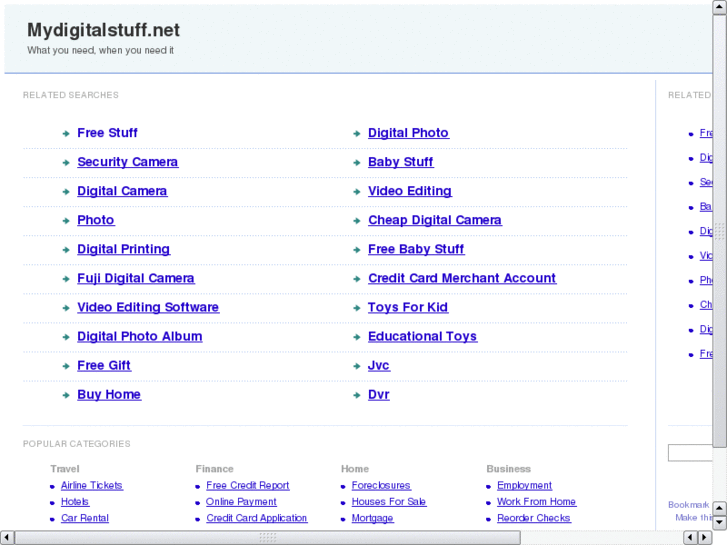Open the Digital Camera link
Screen dimensions: 727x545
coord(122,191)
